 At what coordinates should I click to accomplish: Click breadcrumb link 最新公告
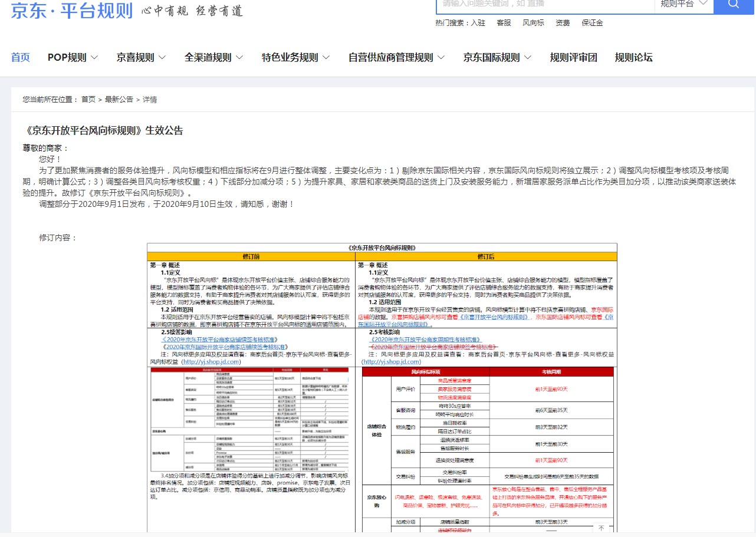coord(119,100)
